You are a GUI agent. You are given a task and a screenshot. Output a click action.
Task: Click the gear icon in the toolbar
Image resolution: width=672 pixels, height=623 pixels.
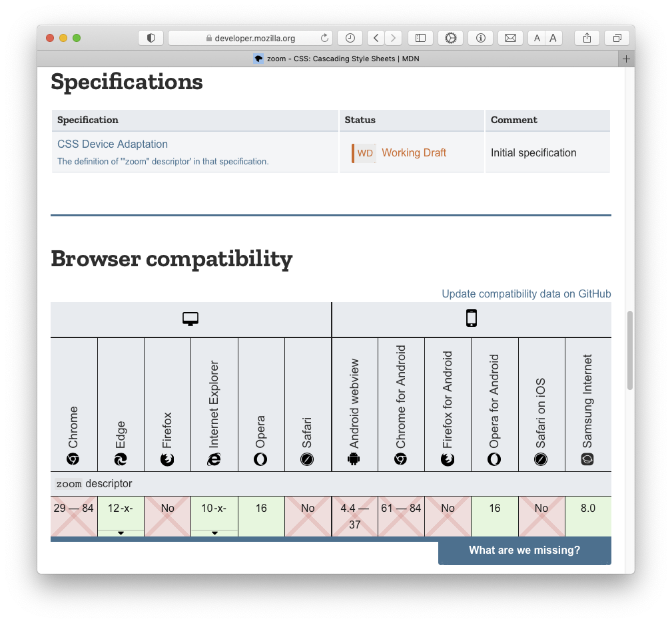click(x=450, y=38)
